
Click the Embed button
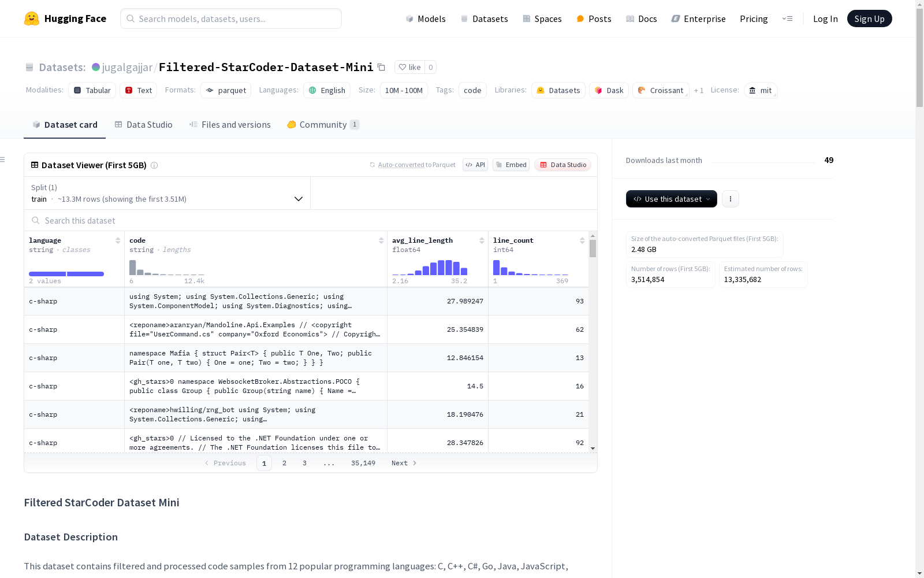pos(511,165)
